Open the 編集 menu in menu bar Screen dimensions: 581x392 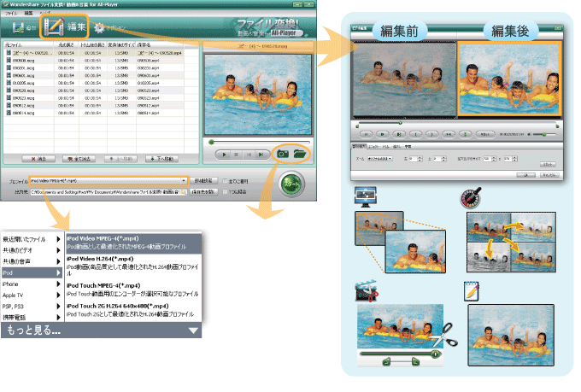pyautogui.click(x=28, y=13)
